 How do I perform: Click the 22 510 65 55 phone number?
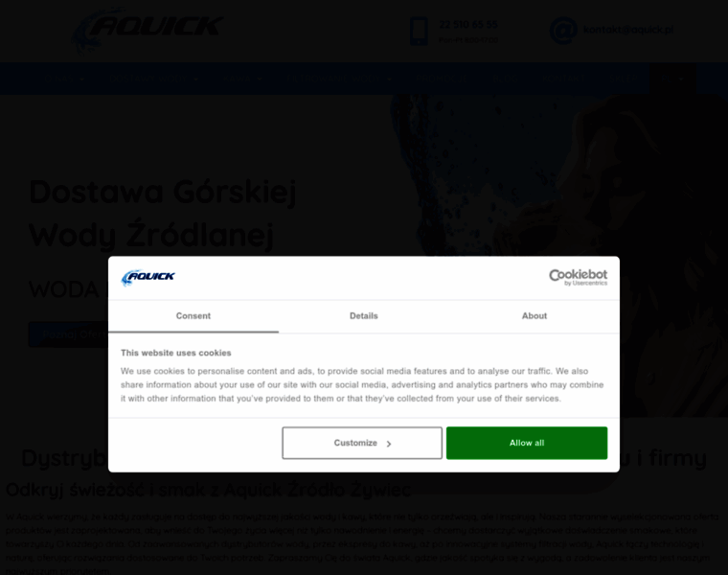pyautogui.click(x=468, y=25)
